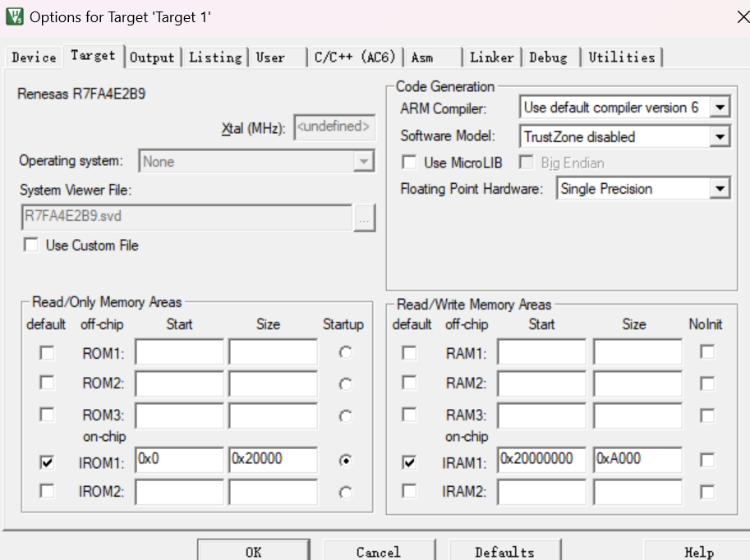Viewport: 750px width, 560px height.
Task: Switch to the Utilities tab
Action: [621, 57]
